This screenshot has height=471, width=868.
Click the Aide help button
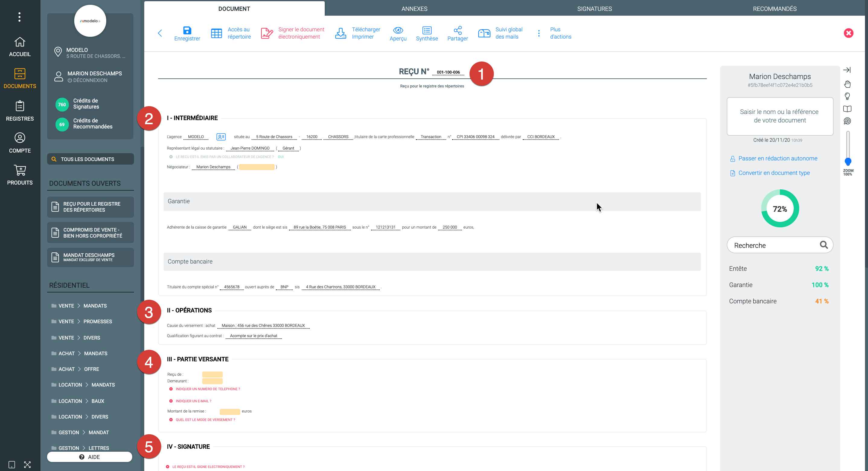tap(90, 457)
